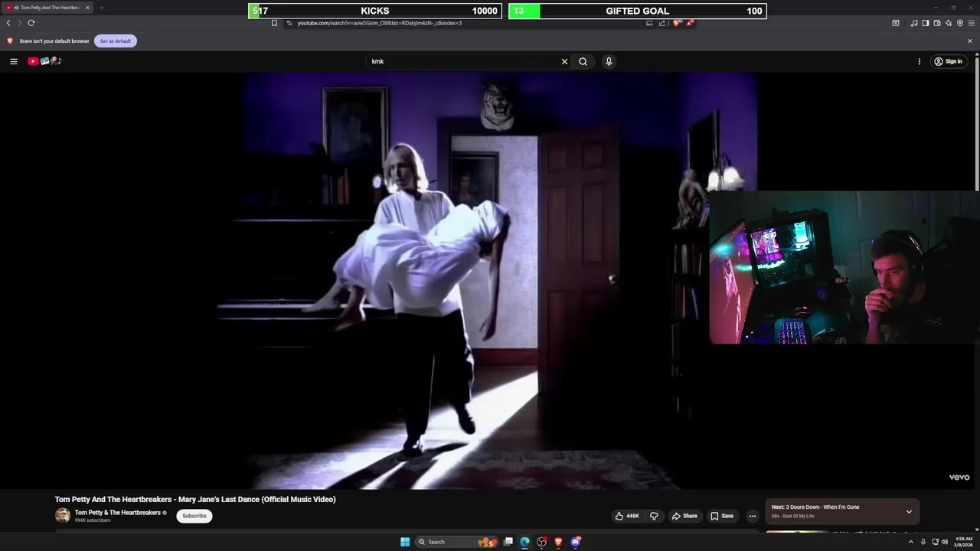
Task: Open Brave browser from the taskbar
Action: tap(558, 542)
